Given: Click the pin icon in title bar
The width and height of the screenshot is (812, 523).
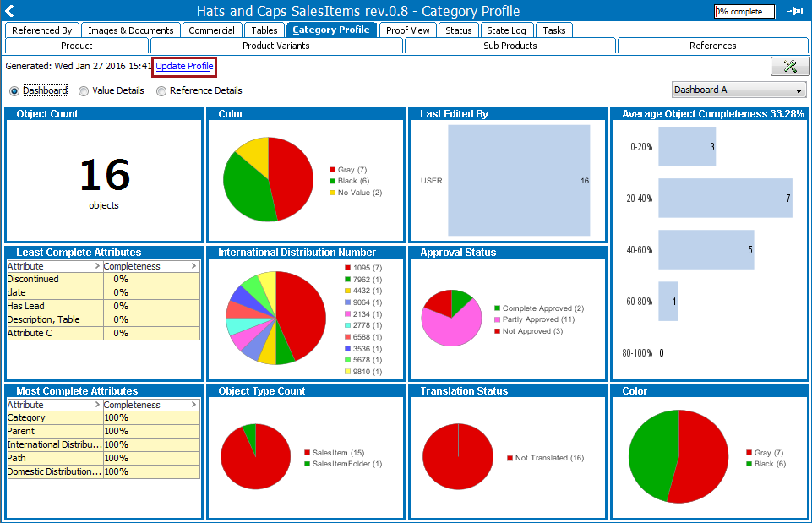Looking at the screenshot, I should (794, 11).
